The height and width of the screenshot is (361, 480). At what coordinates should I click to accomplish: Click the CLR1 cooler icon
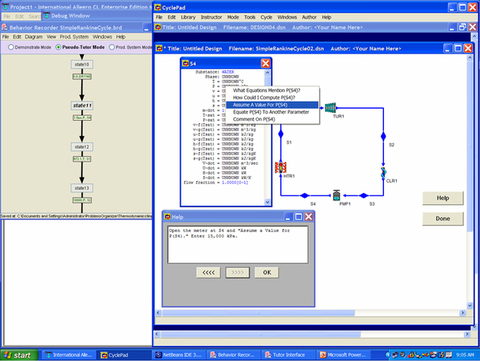(383, 173)
